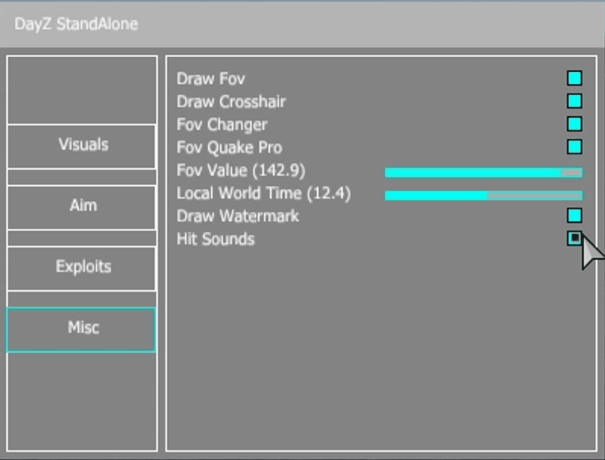Toggle the Draw Fov checkbox
Screen dimensions: 605x460
click(574, 78)
